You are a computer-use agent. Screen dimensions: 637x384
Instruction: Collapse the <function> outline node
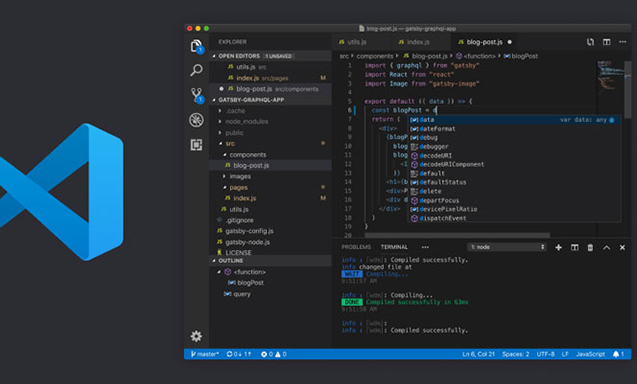[x=219, y=272]
